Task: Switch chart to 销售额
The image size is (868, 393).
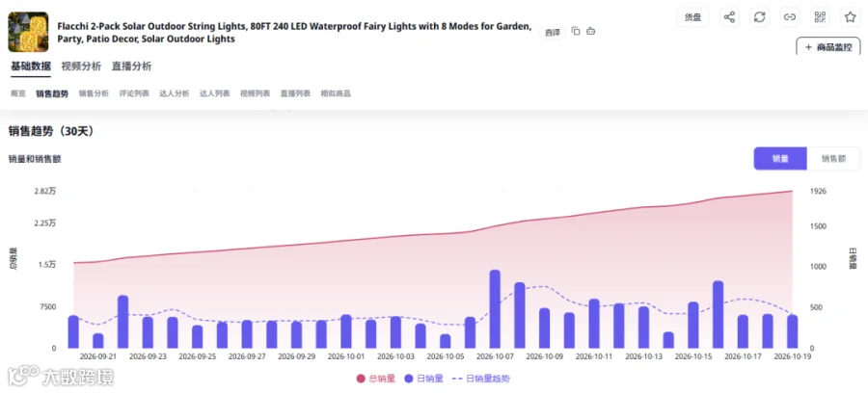Action: pos(833,159)
